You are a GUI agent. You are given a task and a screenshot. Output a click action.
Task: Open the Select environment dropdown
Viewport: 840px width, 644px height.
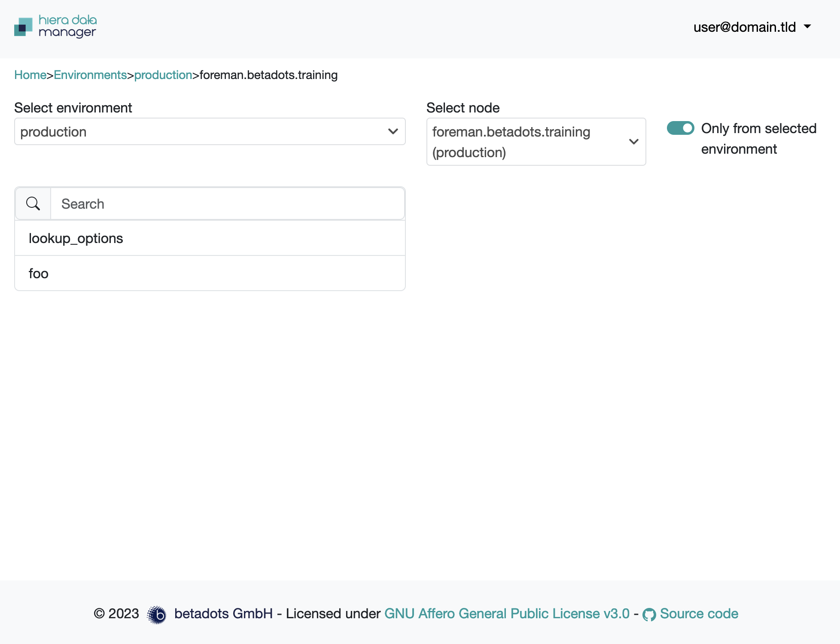coord(210,131)
